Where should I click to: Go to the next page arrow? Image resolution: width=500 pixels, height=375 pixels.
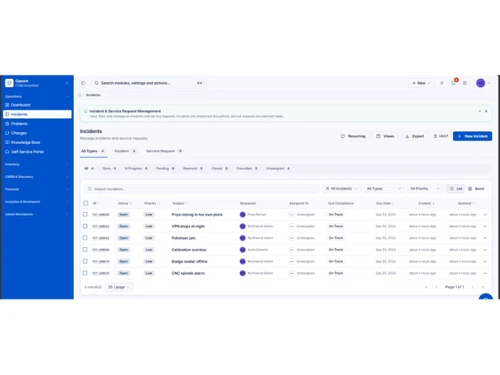click(472, 287)
